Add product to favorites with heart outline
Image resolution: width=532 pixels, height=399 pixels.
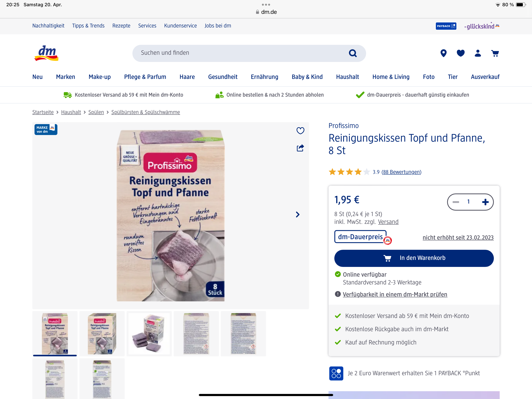click(300, 130)
